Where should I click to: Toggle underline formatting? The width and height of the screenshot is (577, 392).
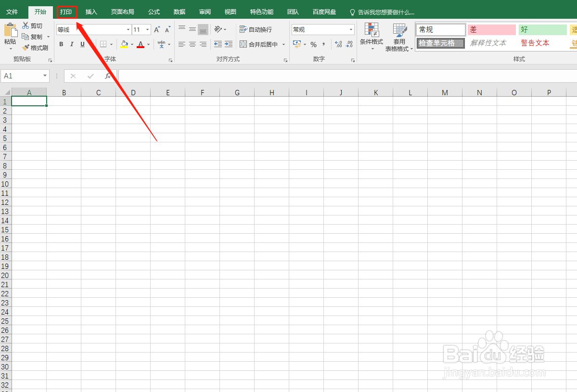click(x=82, y=44)
